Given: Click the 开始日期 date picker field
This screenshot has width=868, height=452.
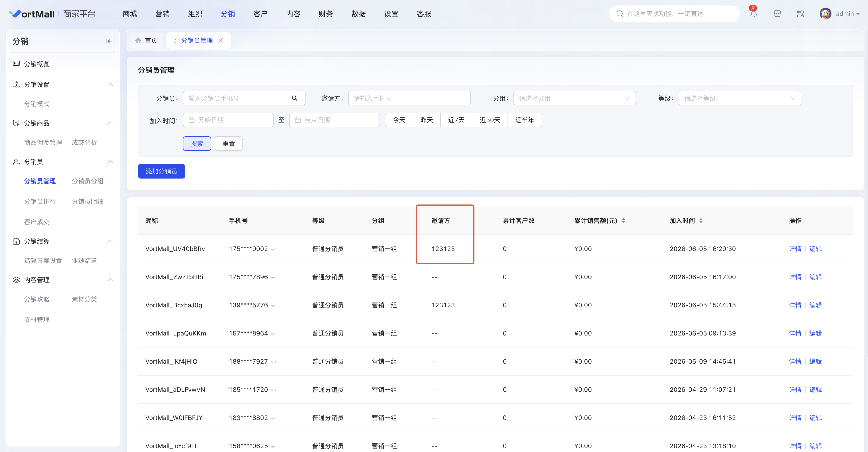Looking at the screenshot, I should tap(228, 120).
